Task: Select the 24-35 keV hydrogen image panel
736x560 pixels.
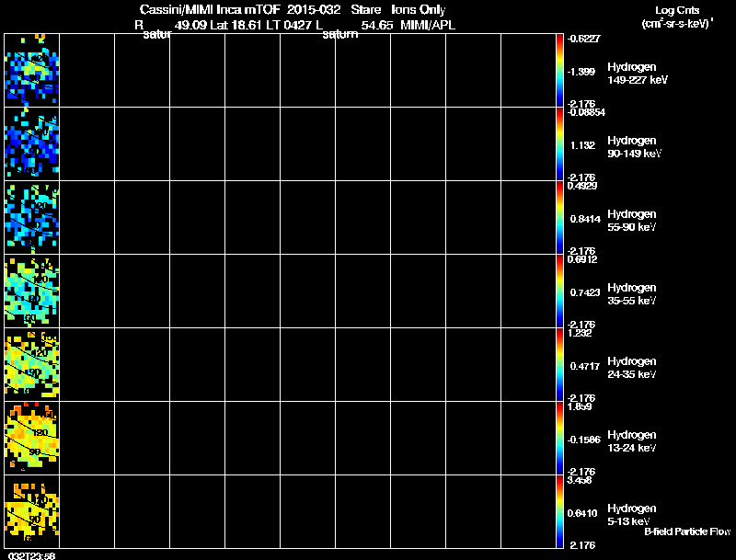Action: point(32,365)
